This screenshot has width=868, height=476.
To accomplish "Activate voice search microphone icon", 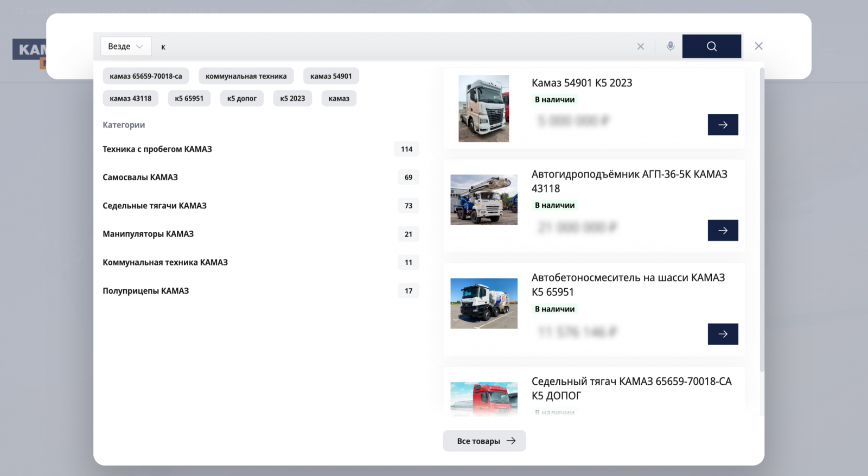I will [671, 46].
